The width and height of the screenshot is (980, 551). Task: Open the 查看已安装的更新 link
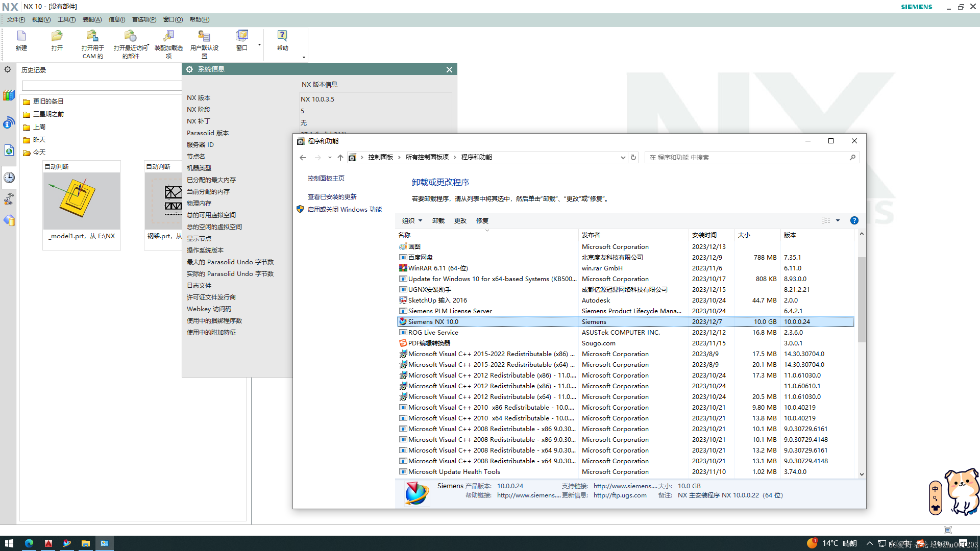[332, 197]
